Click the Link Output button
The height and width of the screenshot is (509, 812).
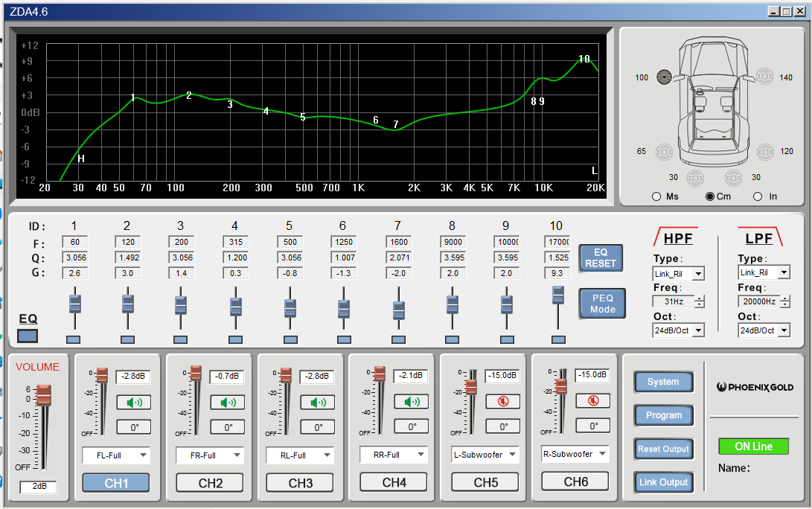tap(663, 482)
